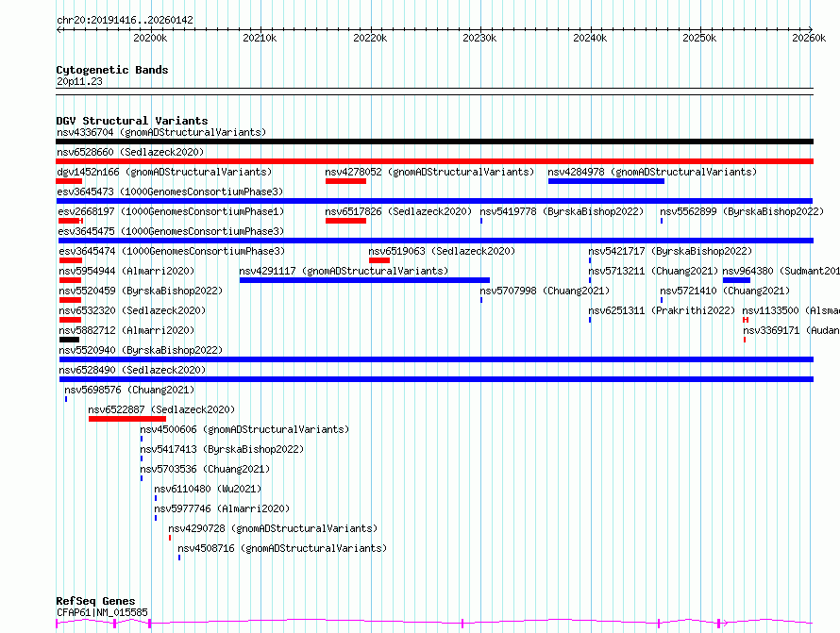Click the 20240k ruler tick label

[590, 38]
